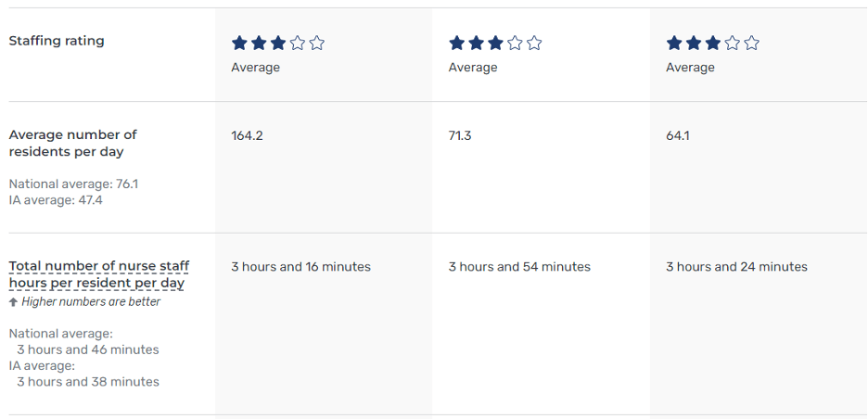Viewport: 868px width, 419px height.
Task: Click last empty star in third facility column
Action: pyautogui.click(x=751, y=43)
